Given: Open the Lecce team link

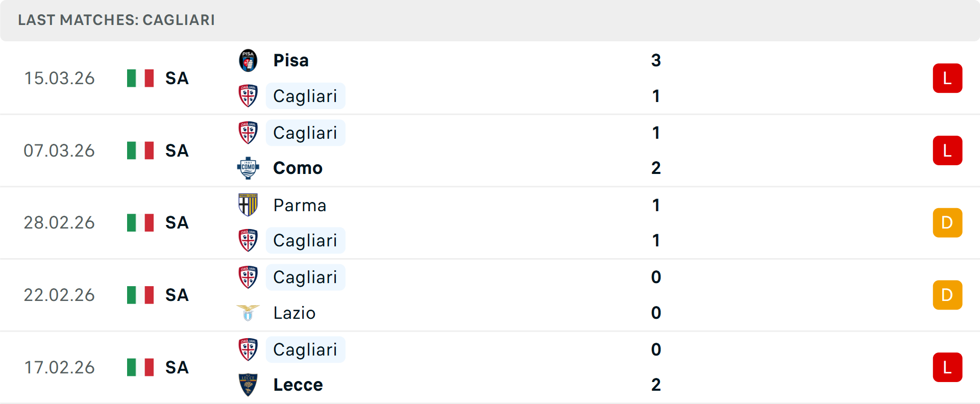Looking at the screenshot, I should click(x=298, y=385).
